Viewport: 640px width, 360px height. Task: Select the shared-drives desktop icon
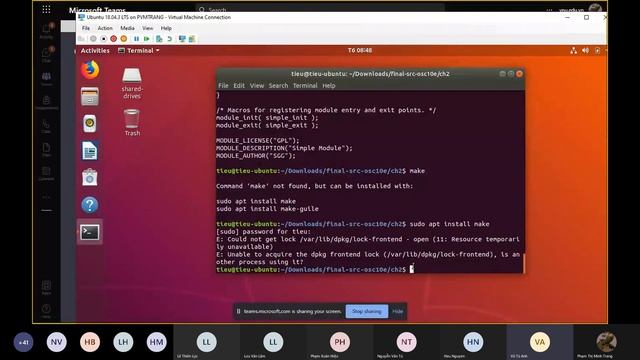click(x=132, y=84)
